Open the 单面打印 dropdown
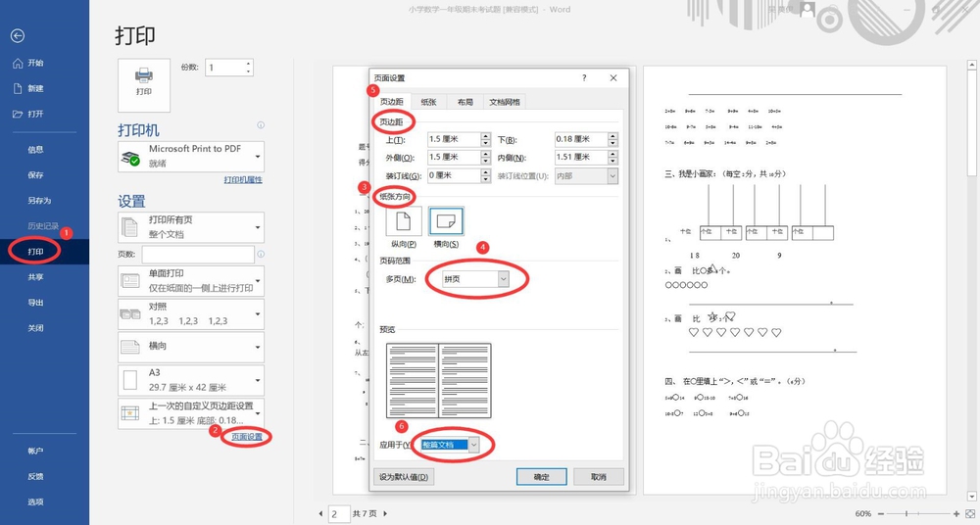This screenshot has width=980, height=525. pyautogui.click(x=191, y=281)
